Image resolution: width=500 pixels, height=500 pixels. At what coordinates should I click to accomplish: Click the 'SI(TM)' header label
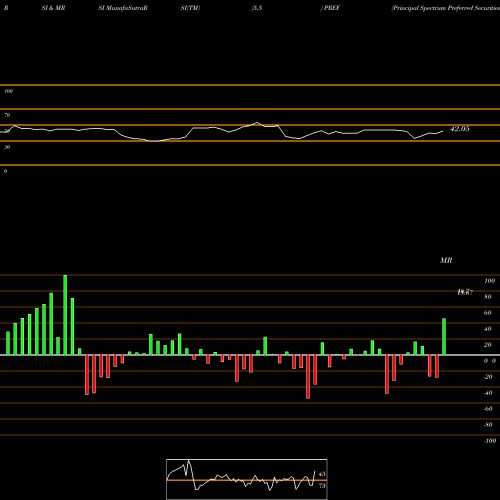tap(190, 8)
